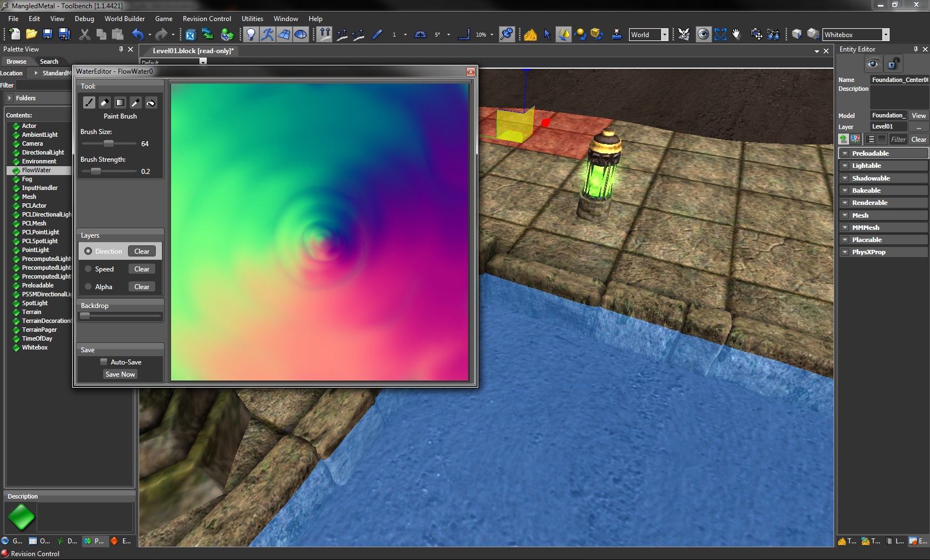Open the World coordinate space dropdown
930x560 pixels.
click(x=664, y=34)
